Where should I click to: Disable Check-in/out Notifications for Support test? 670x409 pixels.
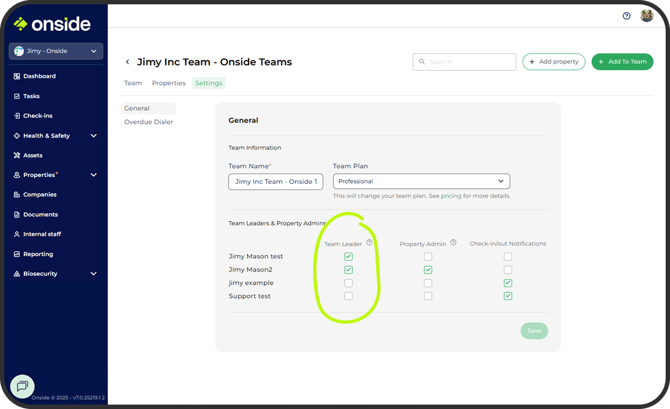pyautogui.click(x=508, y=296)
